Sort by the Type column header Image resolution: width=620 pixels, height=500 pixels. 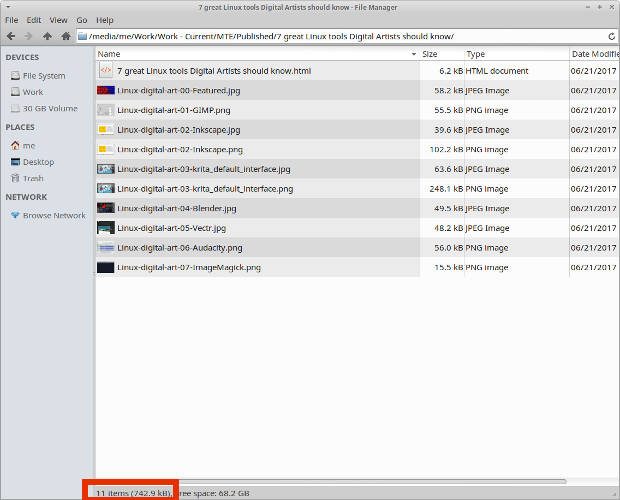coord(516,54)
